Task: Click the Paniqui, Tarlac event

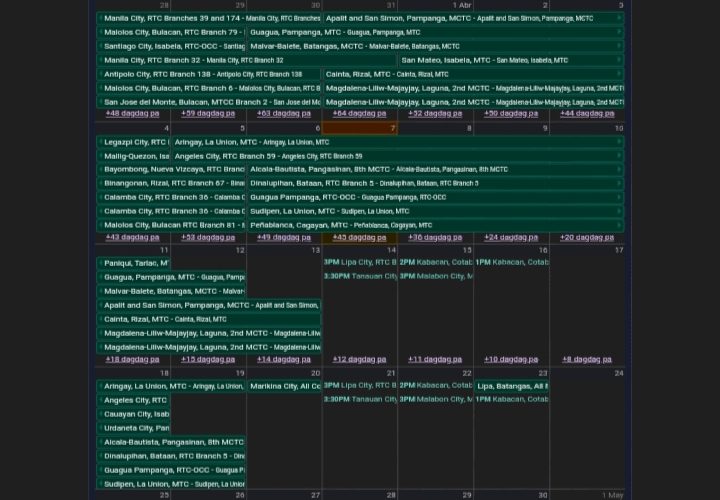Action: (134, 263)
